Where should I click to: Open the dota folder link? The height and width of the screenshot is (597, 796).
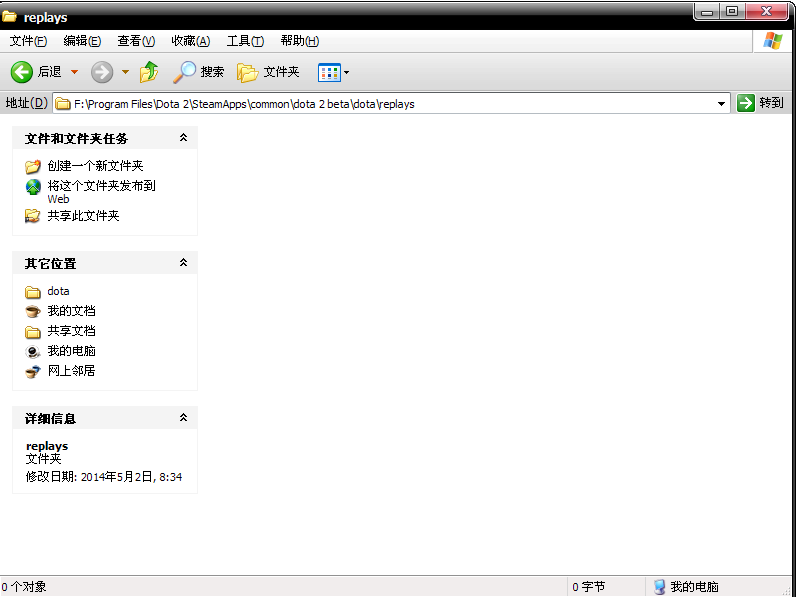point(58,291)
